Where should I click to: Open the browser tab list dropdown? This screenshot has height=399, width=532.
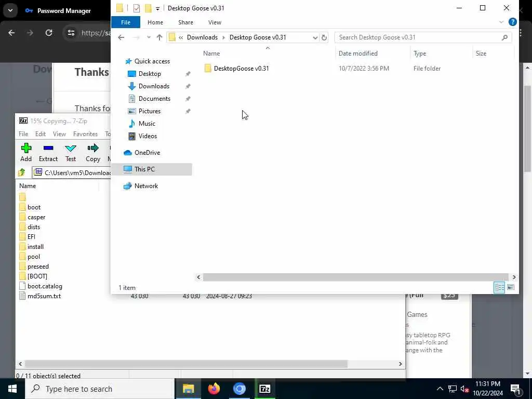[10, 10]
